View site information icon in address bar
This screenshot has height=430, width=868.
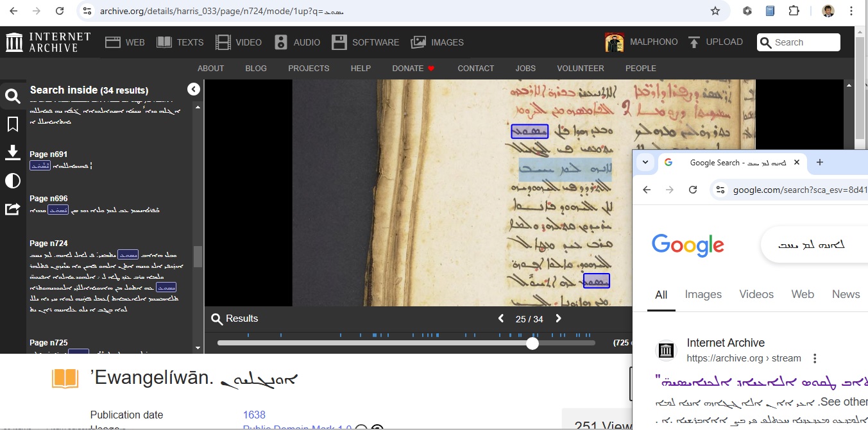87,11
